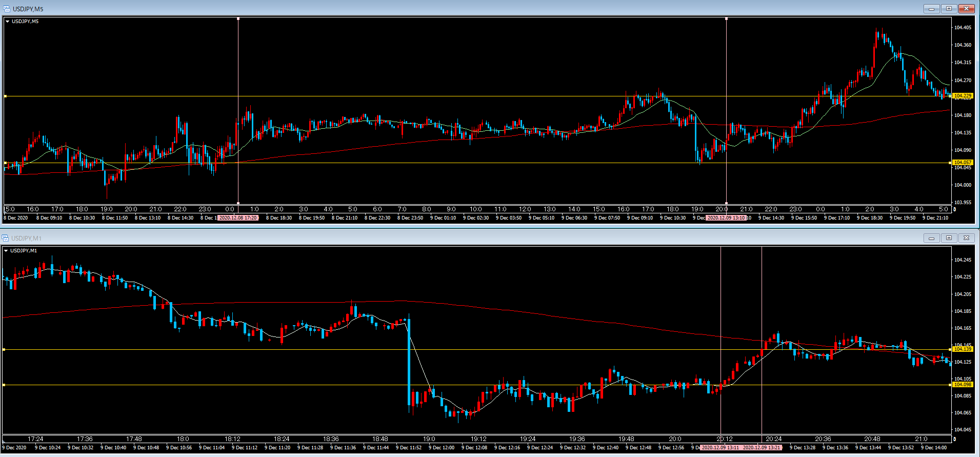This screenshot has width=980, height=457.
Task: Expand the USDJPY,M5 chart dropdown triangle
Action: point(7,22)
